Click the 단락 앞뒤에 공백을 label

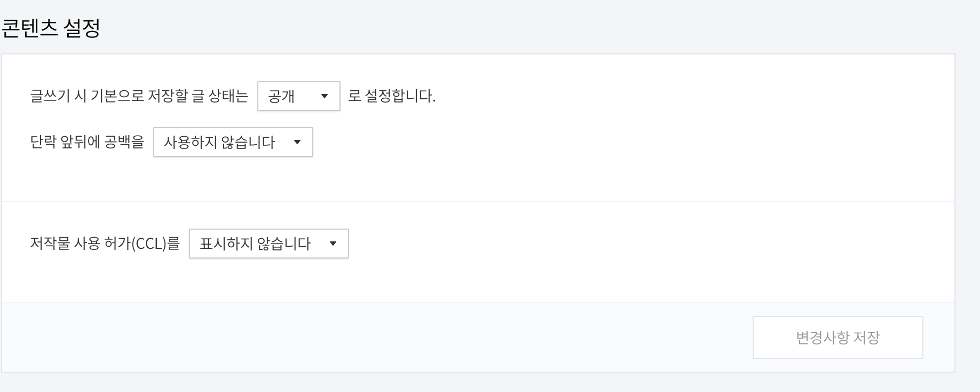coord(88,141)
